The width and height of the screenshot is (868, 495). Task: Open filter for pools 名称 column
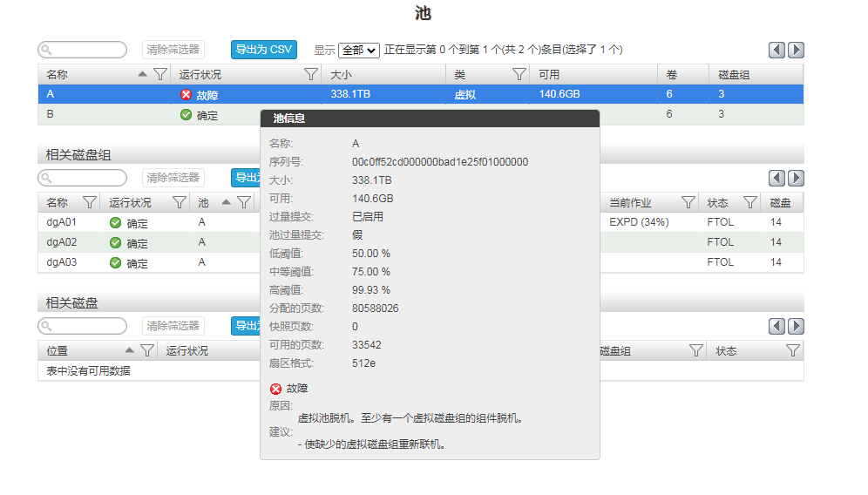click(x=160, y=74)
